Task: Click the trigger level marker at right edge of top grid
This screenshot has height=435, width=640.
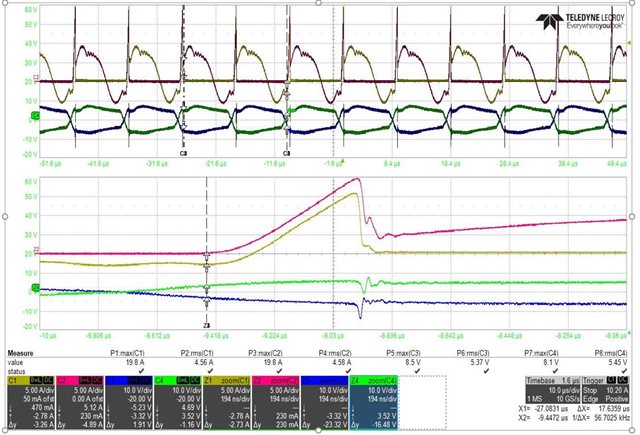Action: click(630, 42)
